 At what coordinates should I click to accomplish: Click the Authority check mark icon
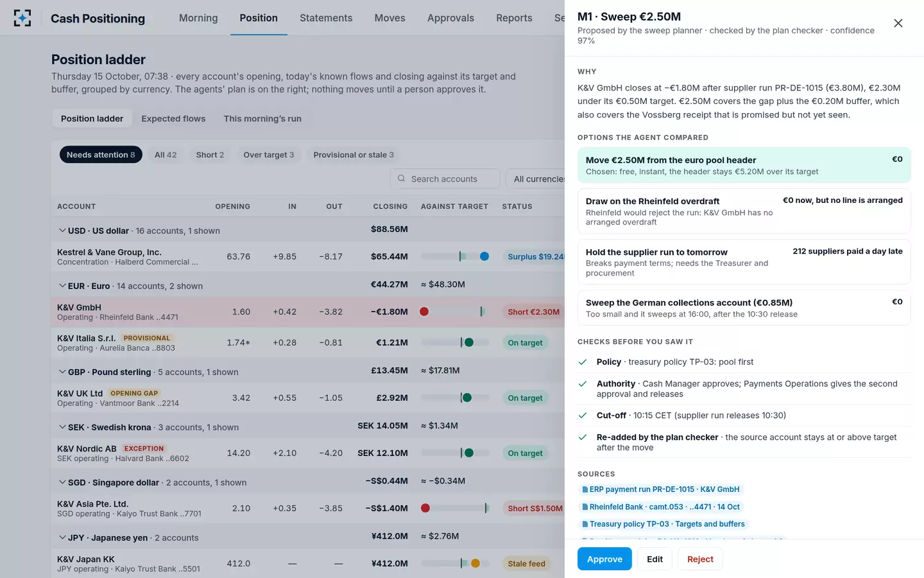point(583,384)
